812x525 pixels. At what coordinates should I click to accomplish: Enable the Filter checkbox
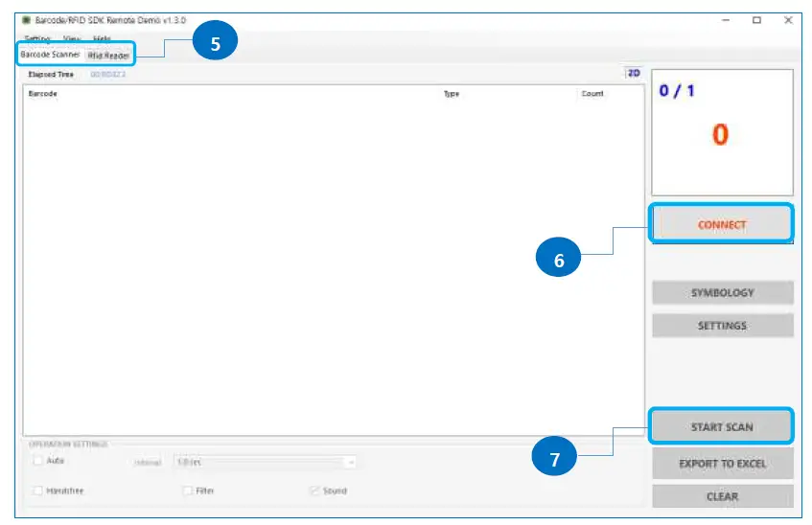point(188,491)
